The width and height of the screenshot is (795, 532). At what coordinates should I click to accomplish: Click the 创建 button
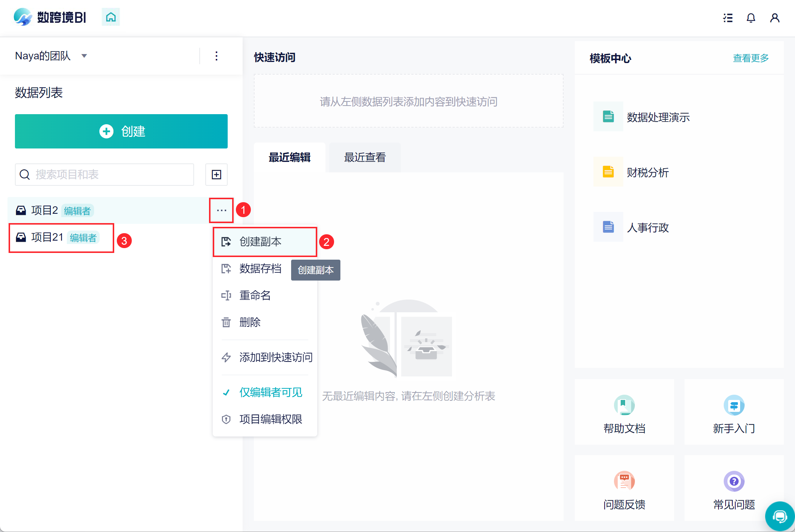[121, 131]
